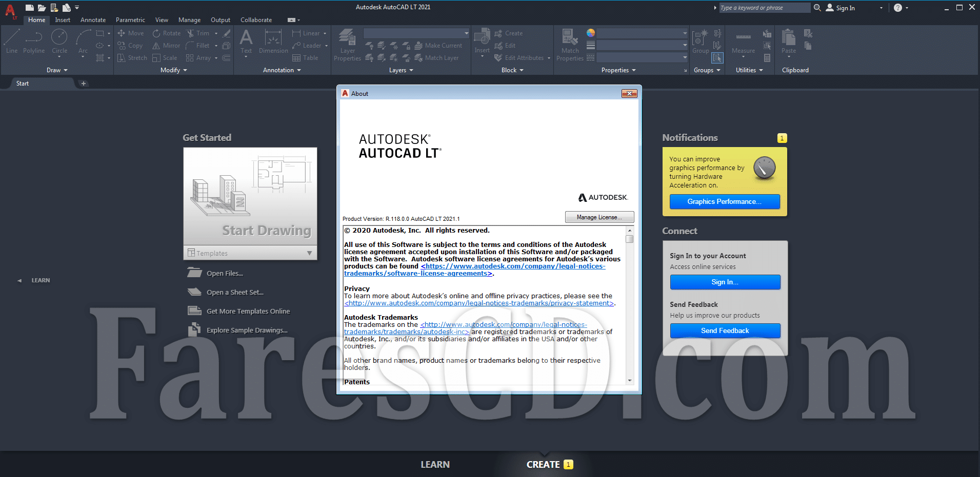The image size is (980, 477).
Task: Open the Collaborate ribbon tab
Action: (256, 20)
